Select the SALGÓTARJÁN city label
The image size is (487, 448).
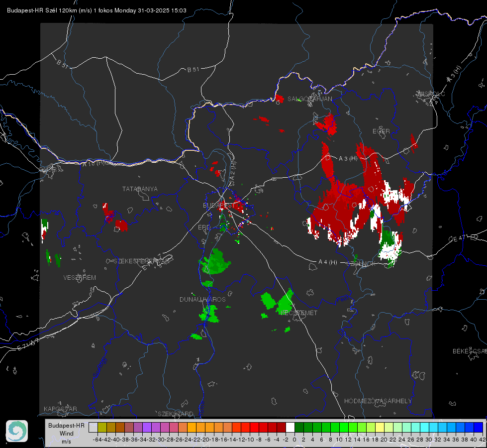309,99
